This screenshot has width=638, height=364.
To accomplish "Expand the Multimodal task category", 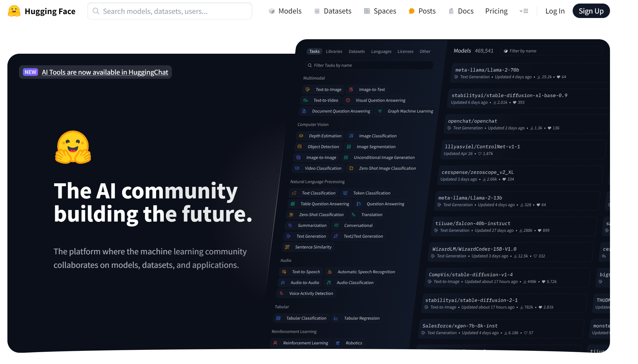I will 314,78.
